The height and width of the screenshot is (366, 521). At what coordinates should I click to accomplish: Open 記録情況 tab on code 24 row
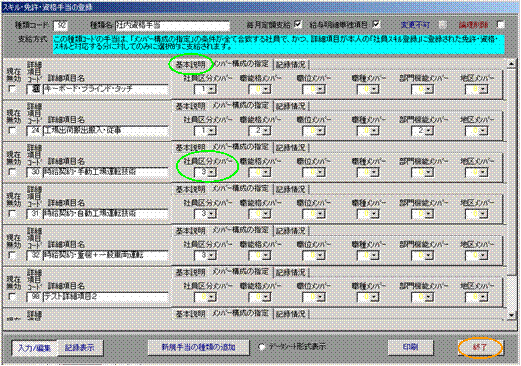291,106
